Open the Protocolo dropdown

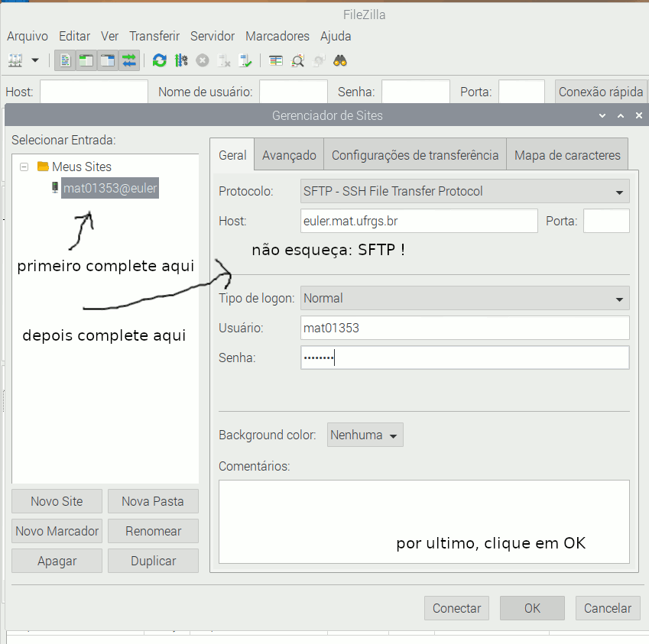tap(465, 191)
